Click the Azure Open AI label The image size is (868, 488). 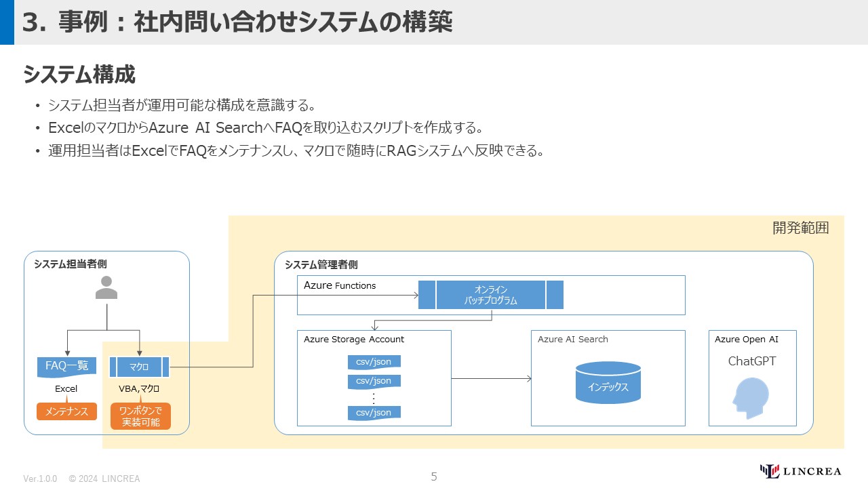click(747, 339)
